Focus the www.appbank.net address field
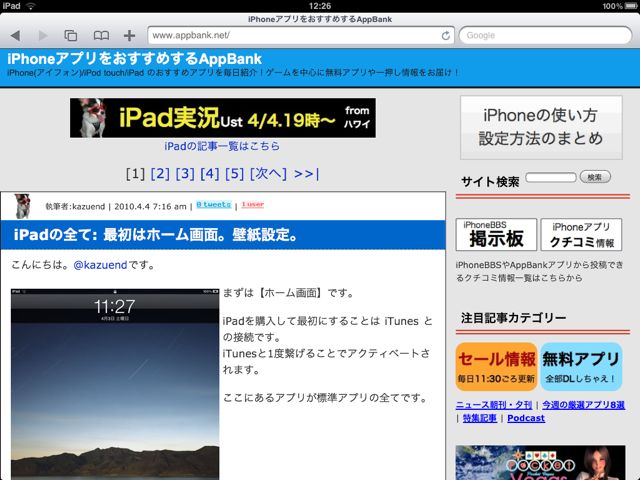640x480 pixels. [x=301, y=36]
